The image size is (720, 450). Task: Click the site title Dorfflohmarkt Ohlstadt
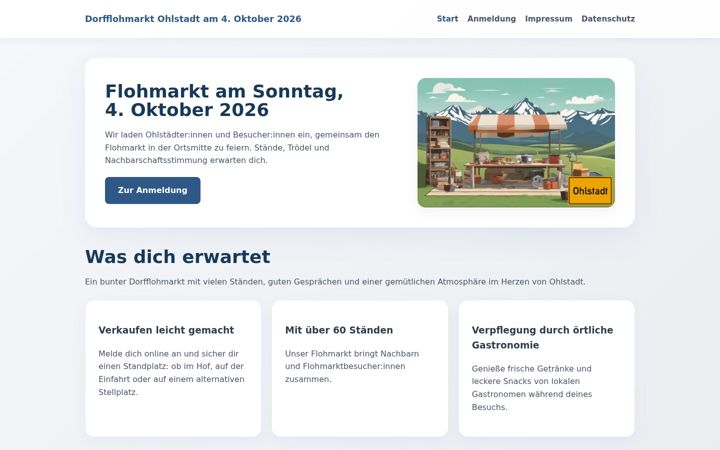tap(193, 19)
